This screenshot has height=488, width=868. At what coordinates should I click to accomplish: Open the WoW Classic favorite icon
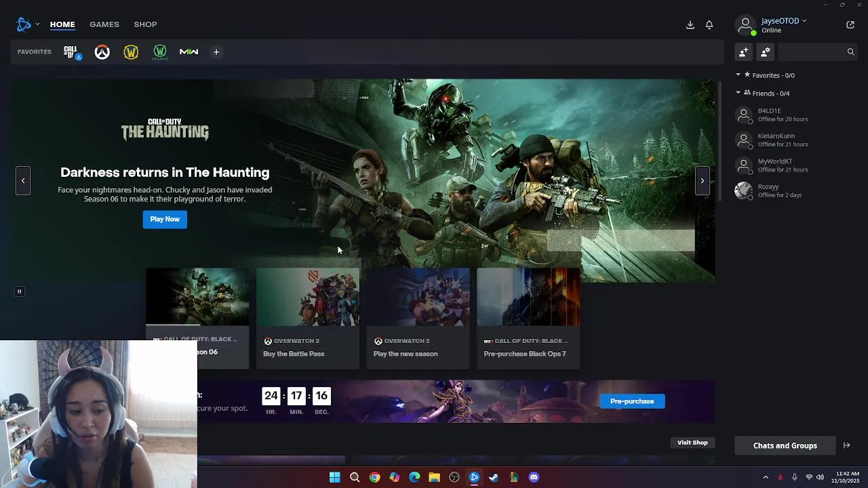tap(160, 52)
